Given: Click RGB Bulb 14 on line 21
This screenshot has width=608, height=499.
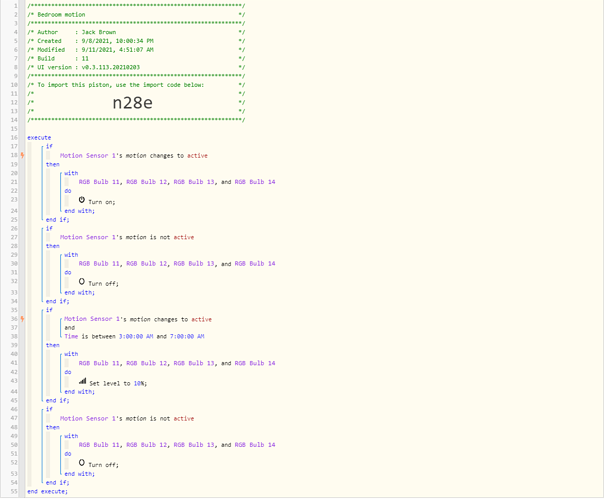Looking at the screenshot, I should pos(255,182).
